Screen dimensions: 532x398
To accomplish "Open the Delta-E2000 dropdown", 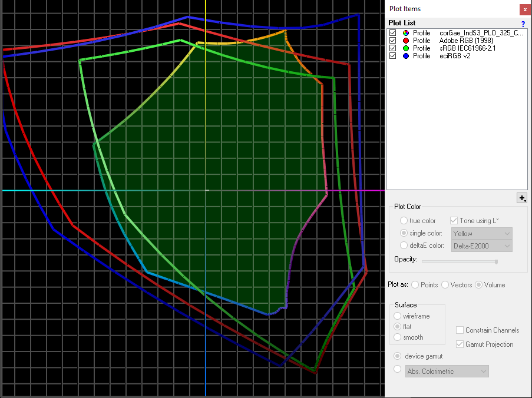I will pyautogui.click(x=482, y=246).
